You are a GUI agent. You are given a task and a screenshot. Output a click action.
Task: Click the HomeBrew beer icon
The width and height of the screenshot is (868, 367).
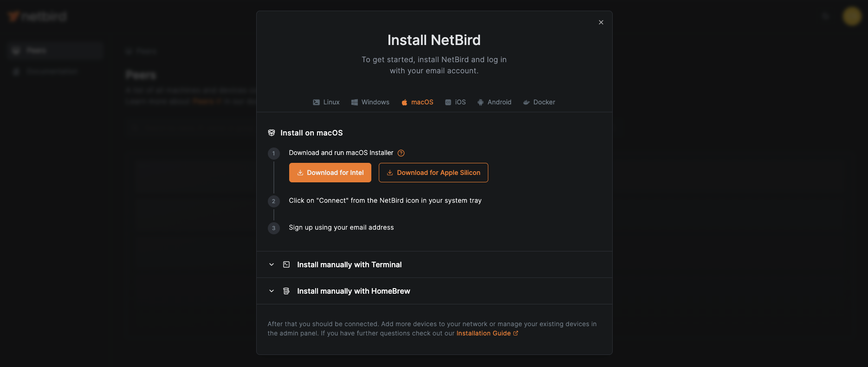coord(286,291)
